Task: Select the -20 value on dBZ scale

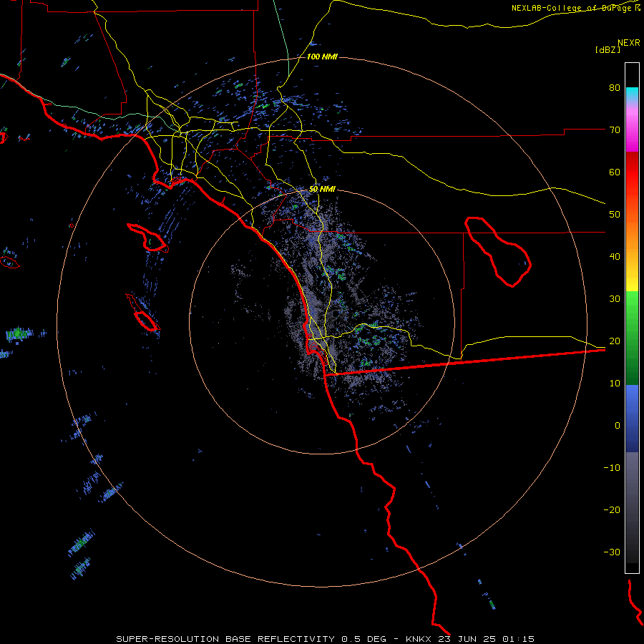Action: [612, 510]
